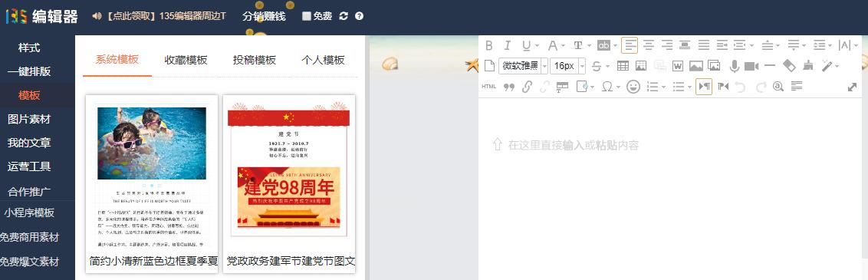868x280 pixels.
Task: Apply font color with the A icon
Action: (552, 45)
